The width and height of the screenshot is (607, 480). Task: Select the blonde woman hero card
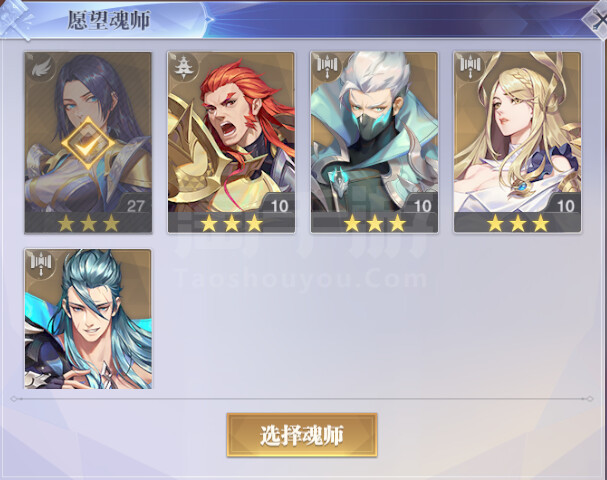(x=518, y=142)
